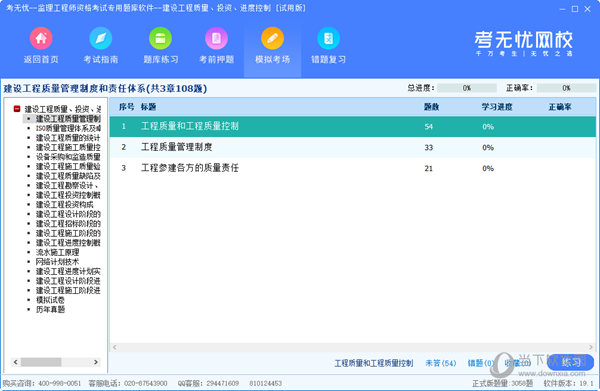Select tree item 建设工程招标阶段的
600x391 pixels.
pos(68,224)
